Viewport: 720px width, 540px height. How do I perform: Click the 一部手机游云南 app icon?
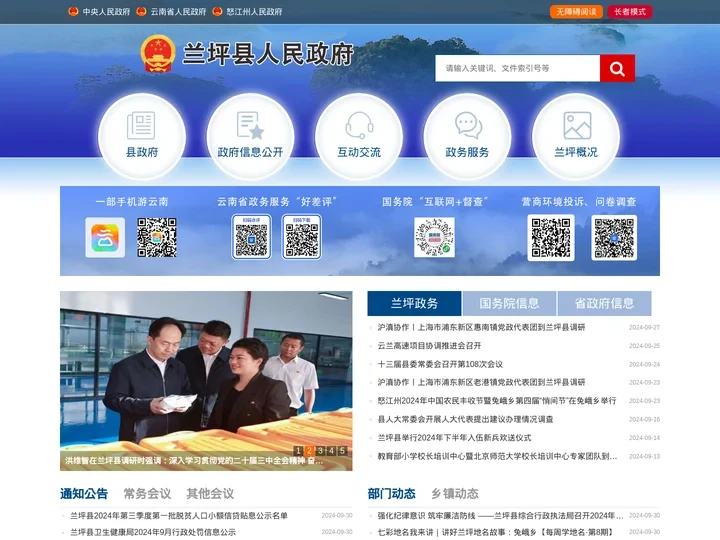click(105, 237)
